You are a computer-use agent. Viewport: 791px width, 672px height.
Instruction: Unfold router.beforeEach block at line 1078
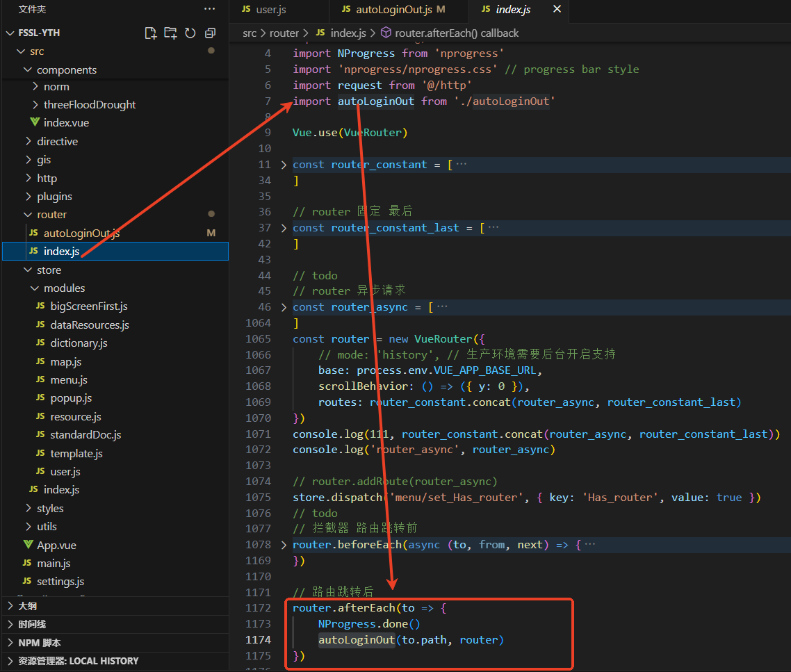click(x=284, y=545)
